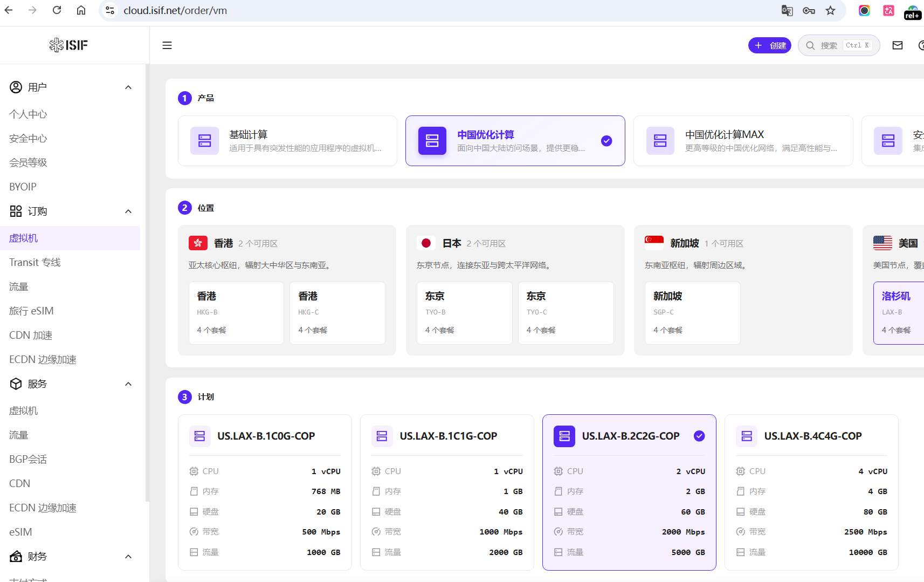Click the 创建 create button
This screenshot has width=924, height=582.
click(769, 45)
